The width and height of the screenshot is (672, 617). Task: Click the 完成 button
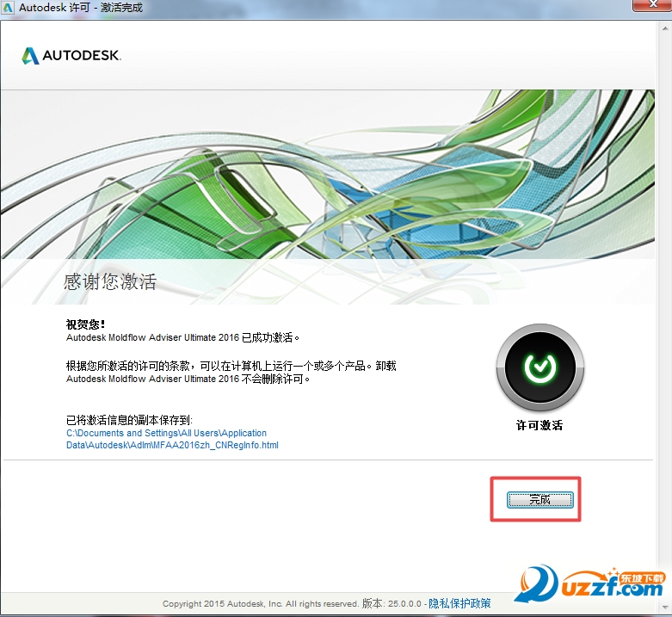pyautogui.click(x=540, y=500)
